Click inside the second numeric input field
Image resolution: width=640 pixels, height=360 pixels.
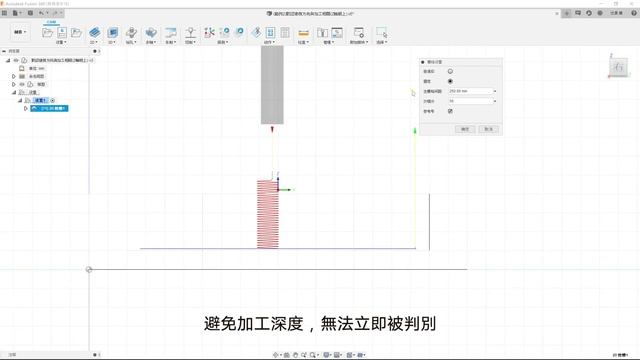[470, 101]
